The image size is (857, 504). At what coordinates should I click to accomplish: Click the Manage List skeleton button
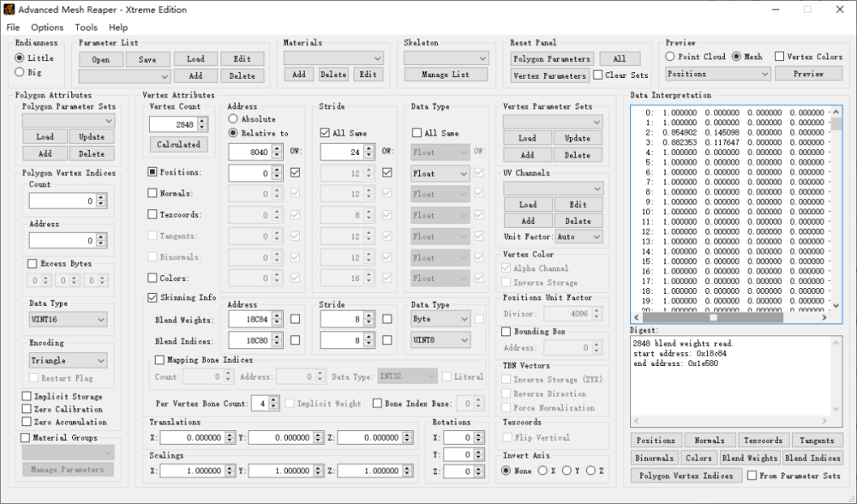click(446, 75)
